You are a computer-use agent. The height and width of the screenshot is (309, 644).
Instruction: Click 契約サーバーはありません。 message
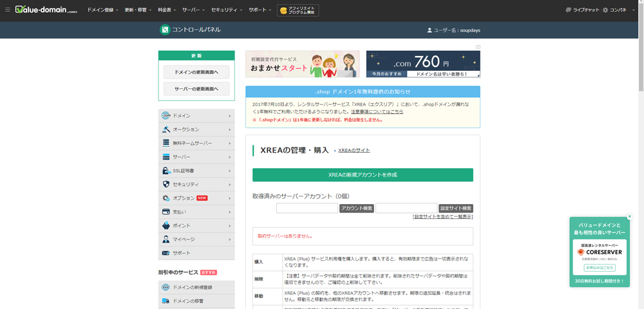click(285, 236)
